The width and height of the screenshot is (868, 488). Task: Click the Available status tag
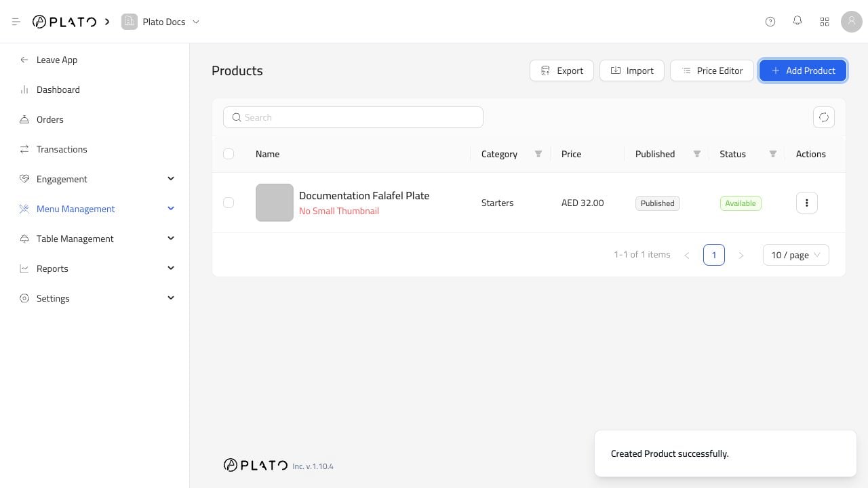[741, 203]
